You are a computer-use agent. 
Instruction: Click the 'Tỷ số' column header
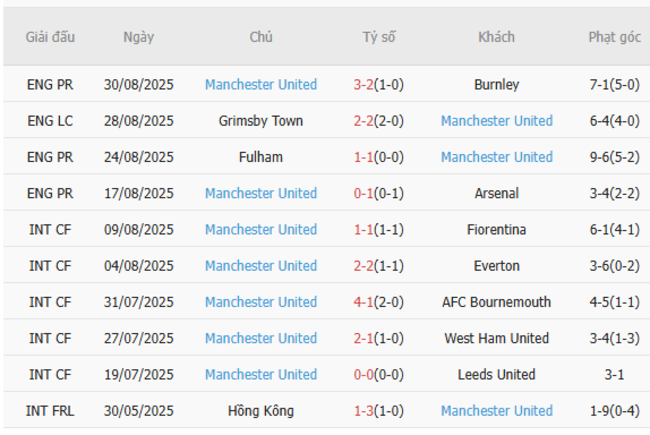(379, 37)
